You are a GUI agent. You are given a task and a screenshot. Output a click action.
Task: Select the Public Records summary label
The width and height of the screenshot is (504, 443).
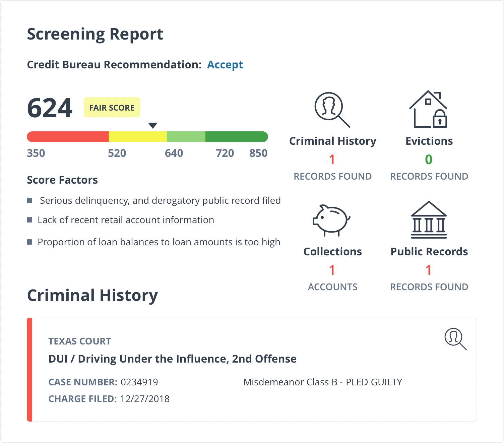pos(429,252)
